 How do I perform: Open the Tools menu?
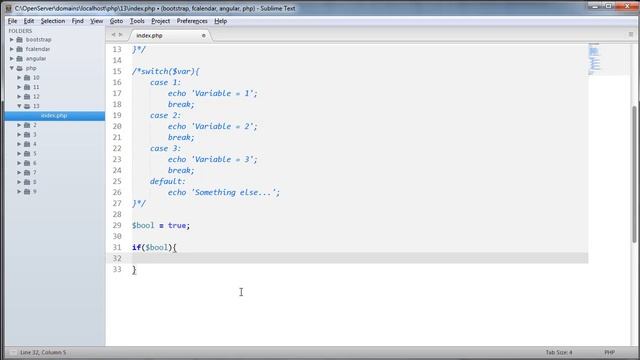point(137,21)
